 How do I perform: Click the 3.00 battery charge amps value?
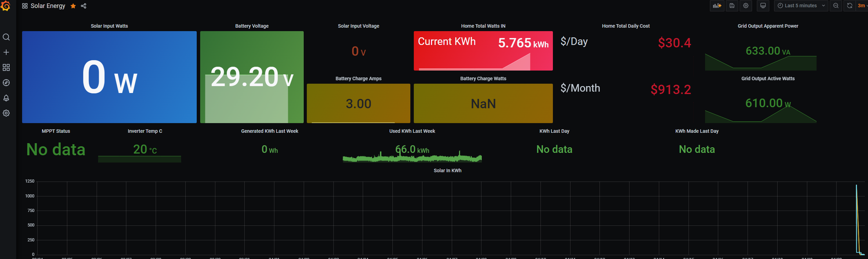[359, 104]
